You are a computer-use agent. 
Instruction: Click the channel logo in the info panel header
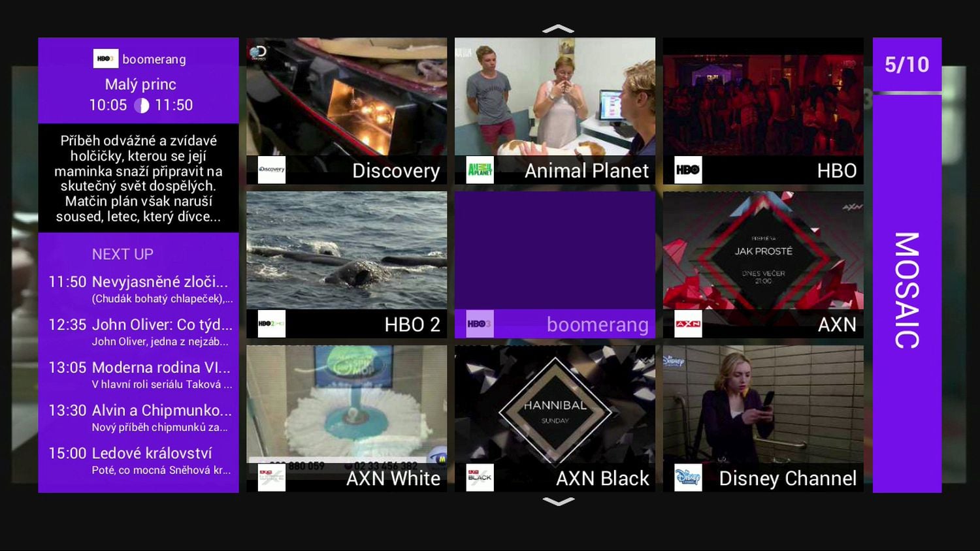point(105,59)
